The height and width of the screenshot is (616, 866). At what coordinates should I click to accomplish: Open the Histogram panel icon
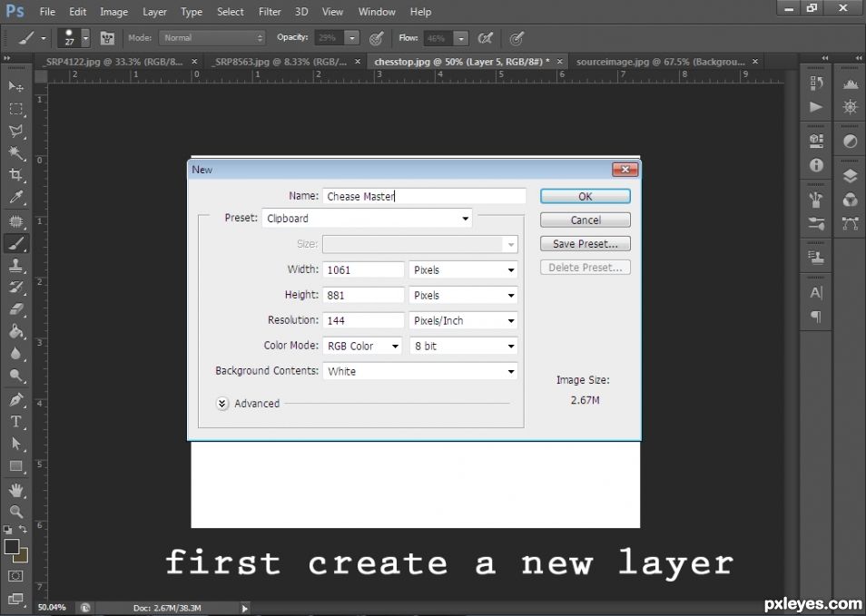(851, 83)
